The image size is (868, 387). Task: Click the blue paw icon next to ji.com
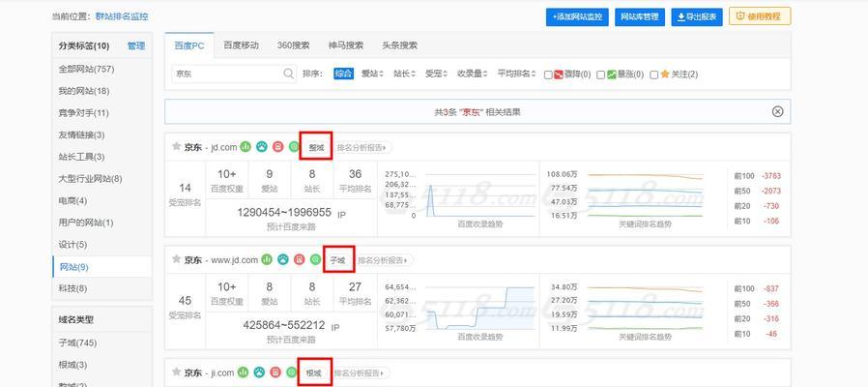tap(259, 372)
